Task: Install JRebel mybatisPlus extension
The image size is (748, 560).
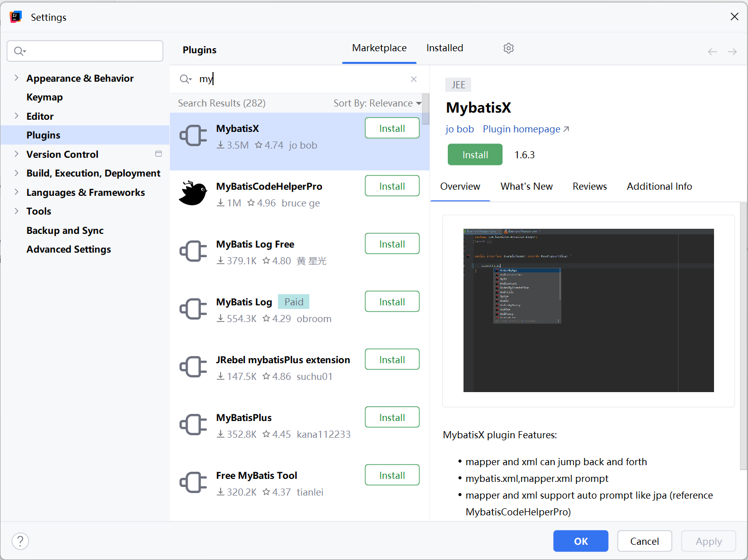Action: pyautogui.click(x=392, y=360)
